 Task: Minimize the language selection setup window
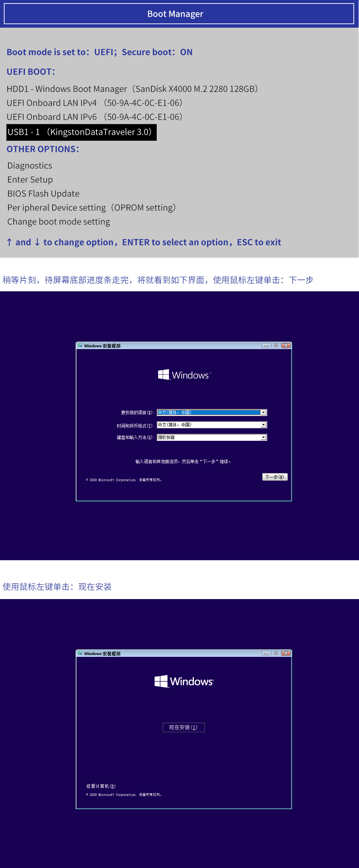pyautogui.click(x=266, y=346)
